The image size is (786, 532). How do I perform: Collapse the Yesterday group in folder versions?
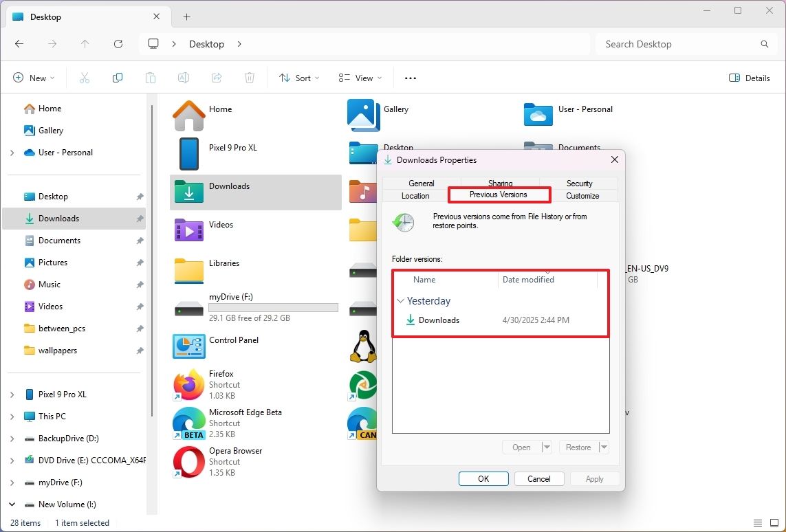[x=401, y=301]
